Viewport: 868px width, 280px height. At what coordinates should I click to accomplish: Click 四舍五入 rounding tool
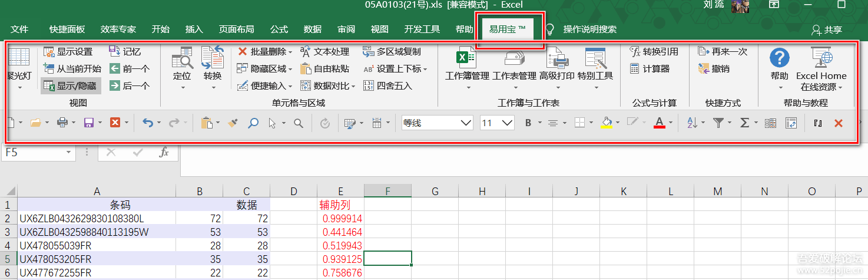tap(388, 86)
